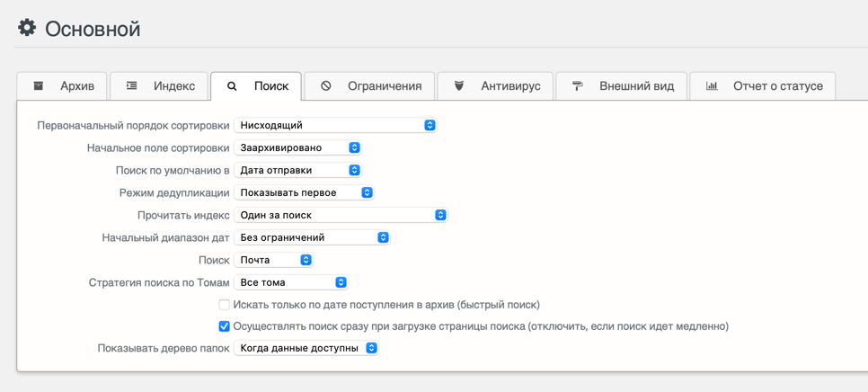Click the ban icon on Ограничения tab
Screen dimensions: 868x392
coord(326,86)
